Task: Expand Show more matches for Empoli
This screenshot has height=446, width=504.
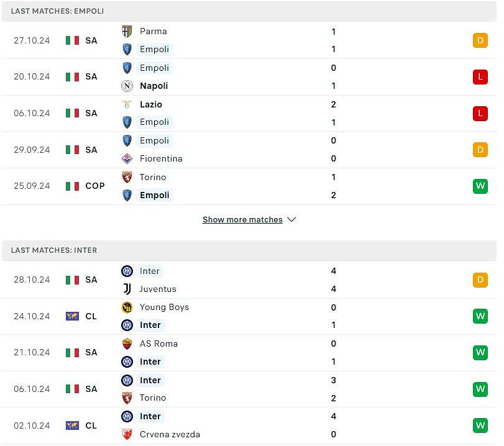Action: point(242,220)
